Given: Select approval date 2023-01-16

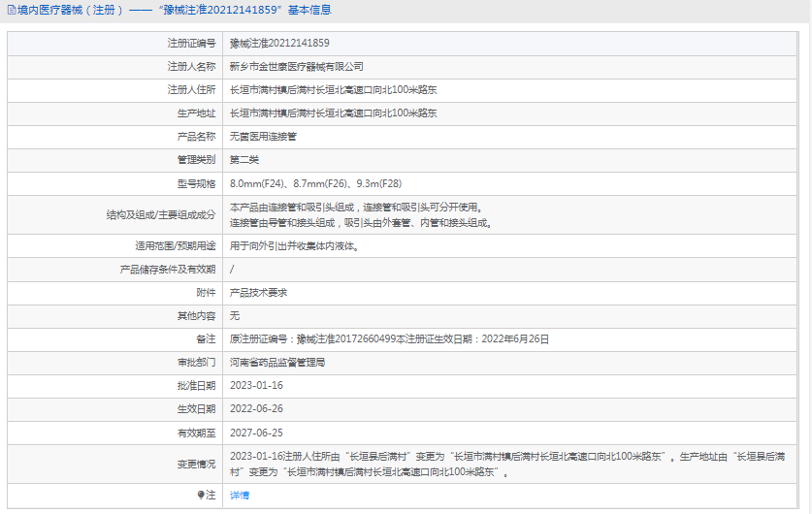Looking at the screenshot, I should point(256,386).
